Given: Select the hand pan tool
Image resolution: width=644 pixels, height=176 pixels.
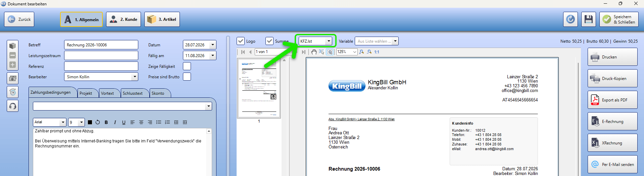Looking at the screenshot, I should coord(314,52).
